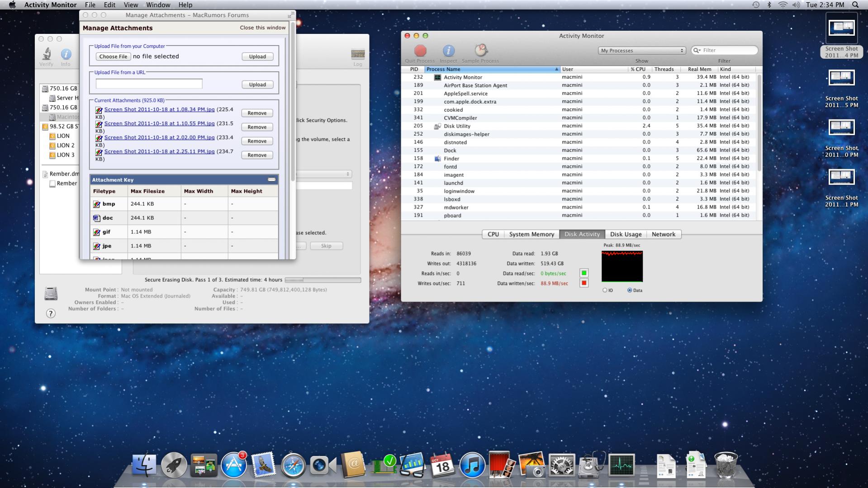This screenshot has width=868, height=488.
Task: Open iCal calendar icon in Dock
Action: 442,465
